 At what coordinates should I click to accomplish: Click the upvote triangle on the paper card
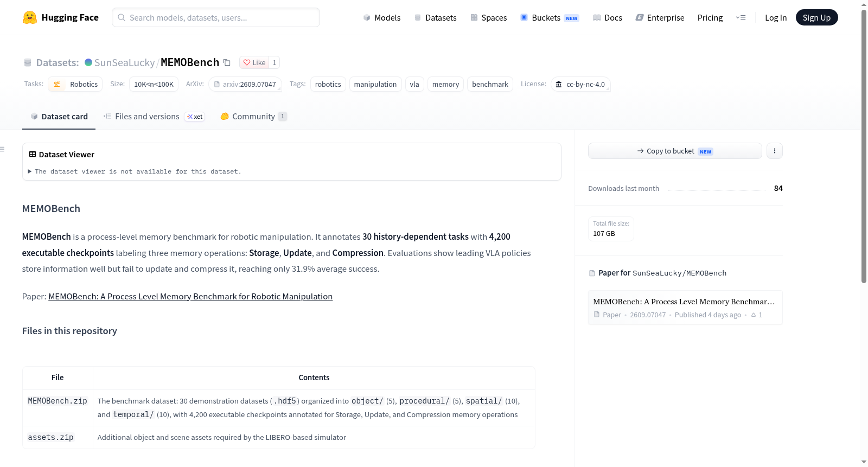tap(754, 315)
